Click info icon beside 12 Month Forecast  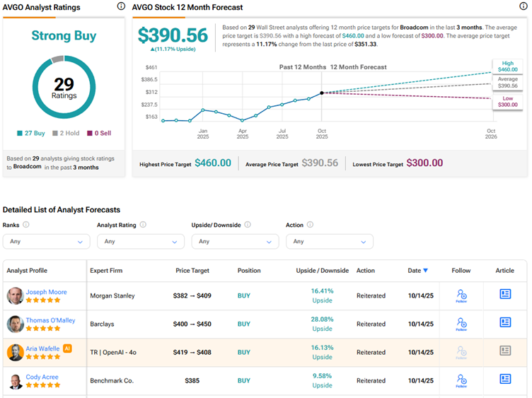[523, 7]
